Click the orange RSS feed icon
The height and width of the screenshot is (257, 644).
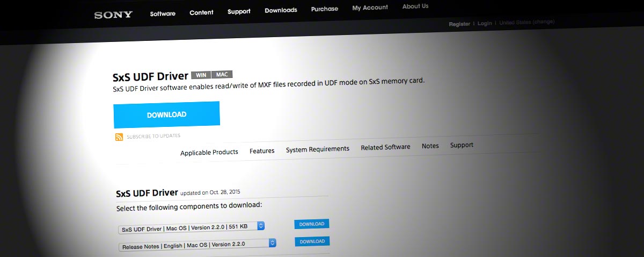tap(119, 137)
